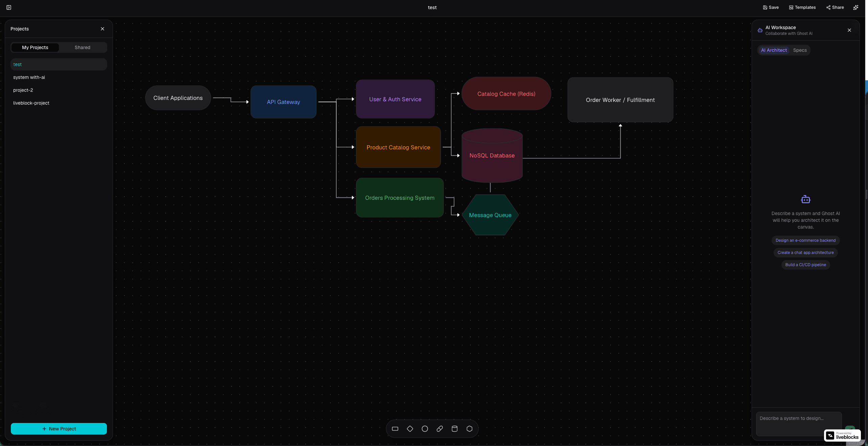Screen dimensions: 868x446
Task: Open Templates
Action: [x=802, y=7]
